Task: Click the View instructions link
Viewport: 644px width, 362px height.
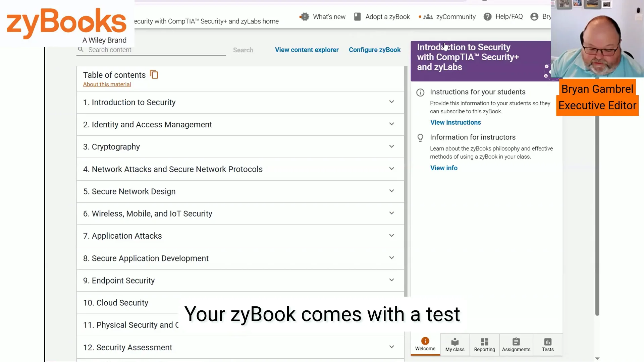Action: click(455, 122)
